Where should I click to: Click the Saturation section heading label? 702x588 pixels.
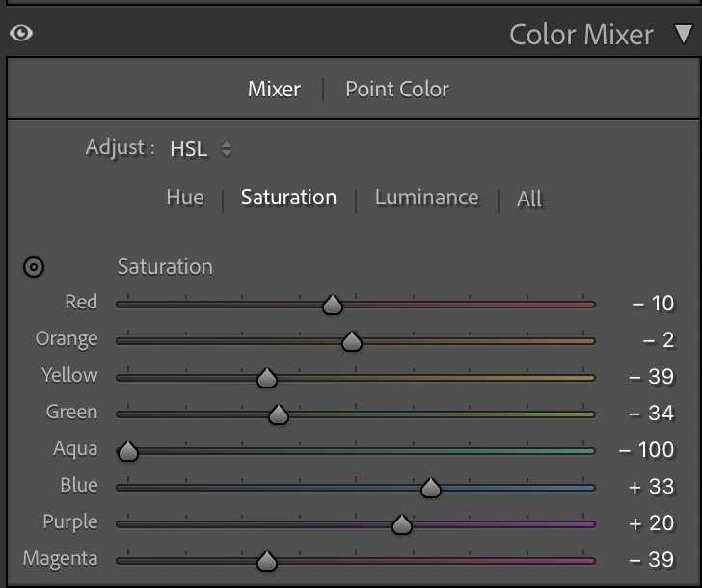(165, 267)
